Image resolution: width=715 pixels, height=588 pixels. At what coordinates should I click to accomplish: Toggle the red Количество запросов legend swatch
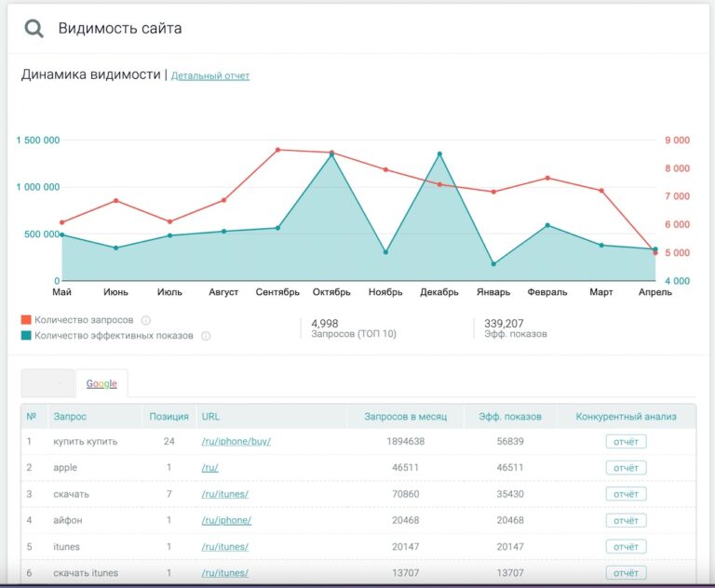[26, 320]
